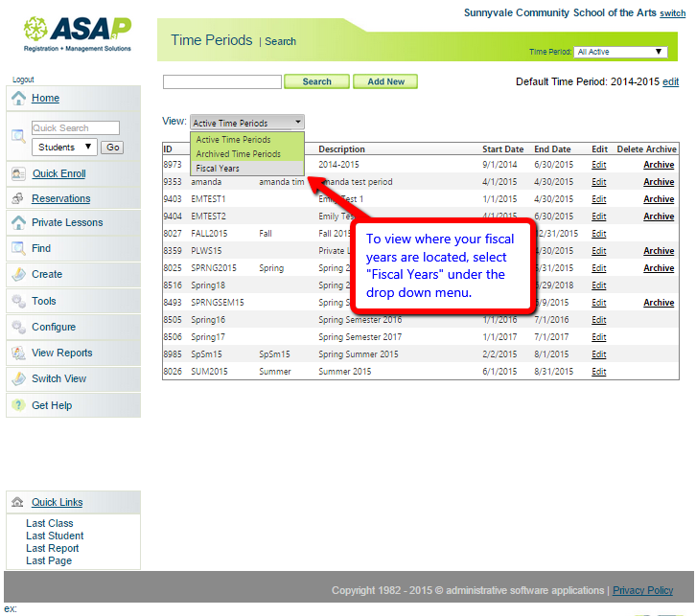The image size is (696, 616).
Task: Click the Add New button
Action: (x=385, y=82)
